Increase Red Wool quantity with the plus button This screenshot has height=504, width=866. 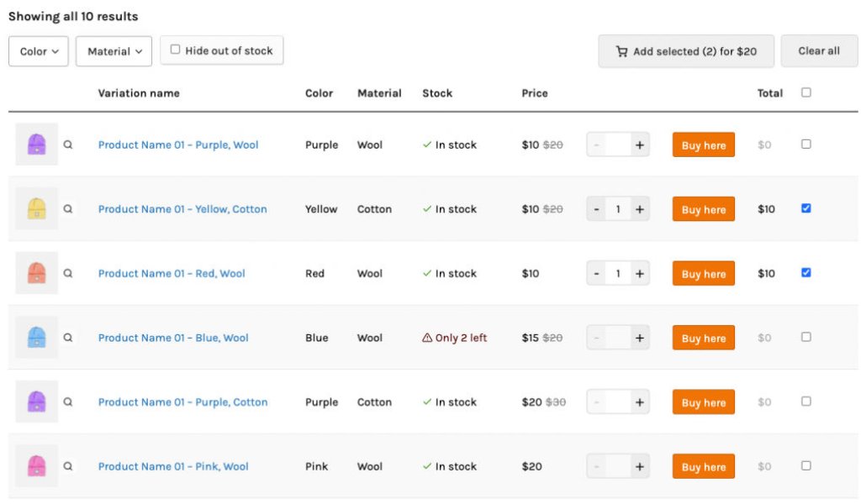click(x=641, y=273)
